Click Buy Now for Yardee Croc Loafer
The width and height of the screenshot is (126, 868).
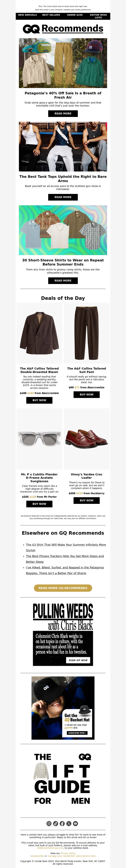tap(86, 500)
